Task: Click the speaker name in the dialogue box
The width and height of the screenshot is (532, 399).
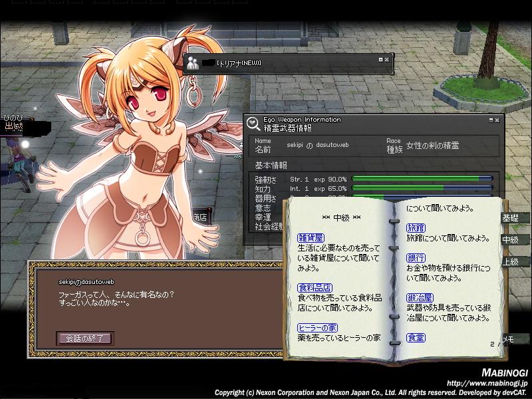Action: point(86,281)
